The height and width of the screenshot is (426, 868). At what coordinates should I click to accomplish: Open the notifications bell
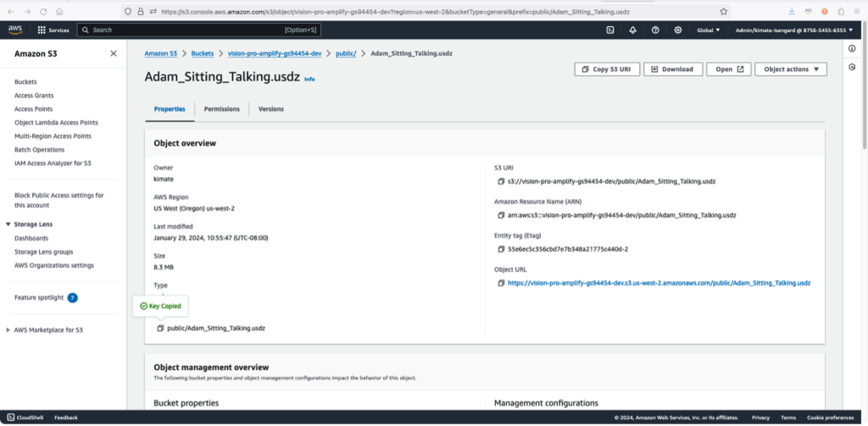pos(632,30)
